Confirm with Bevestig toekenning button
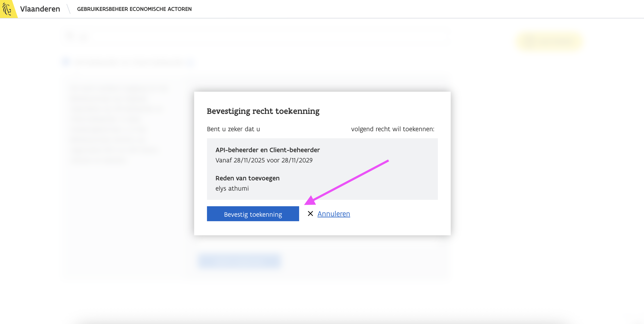 pyautogui.click(x=253, y=214)
